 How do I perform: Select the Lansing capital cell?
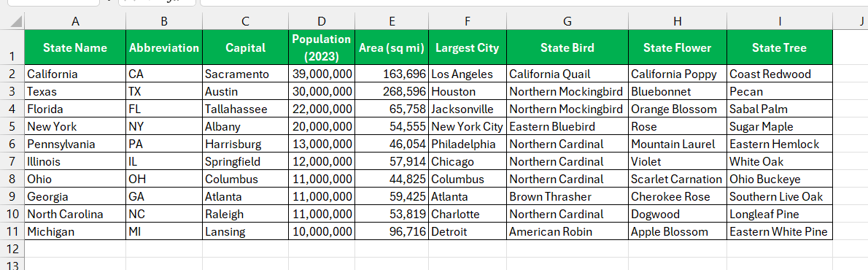245,231
